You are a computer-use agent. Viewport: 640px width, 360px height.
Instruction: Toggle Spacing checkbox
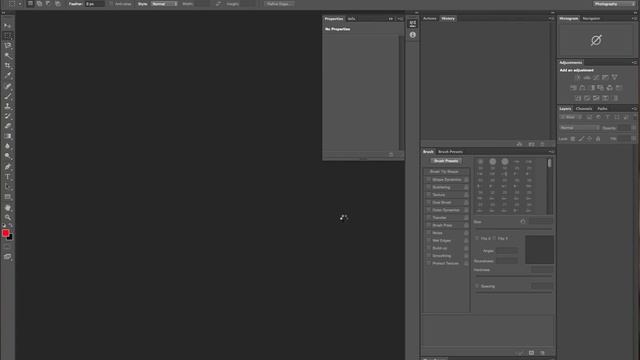tap(477, 286)
